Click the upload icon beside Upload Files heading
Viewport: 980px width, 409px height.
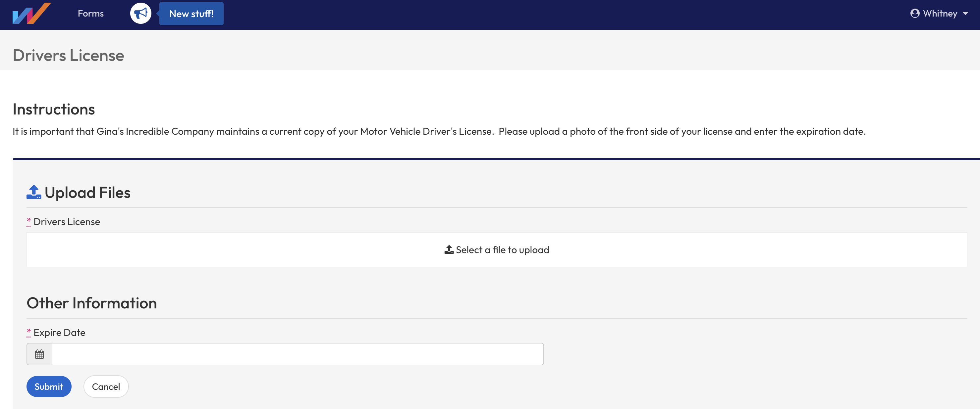click(33, 192)
